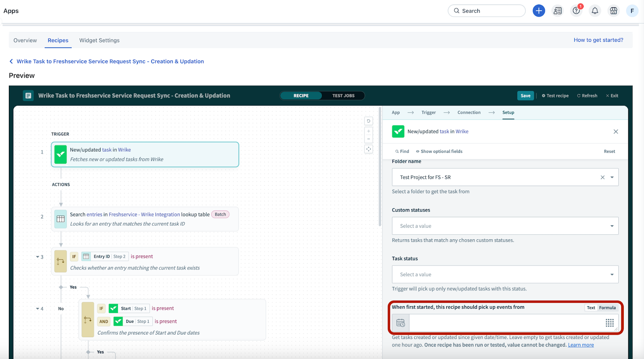
Task: Select the New/updated task in Wrike trigger step
Action: (145, 154)
